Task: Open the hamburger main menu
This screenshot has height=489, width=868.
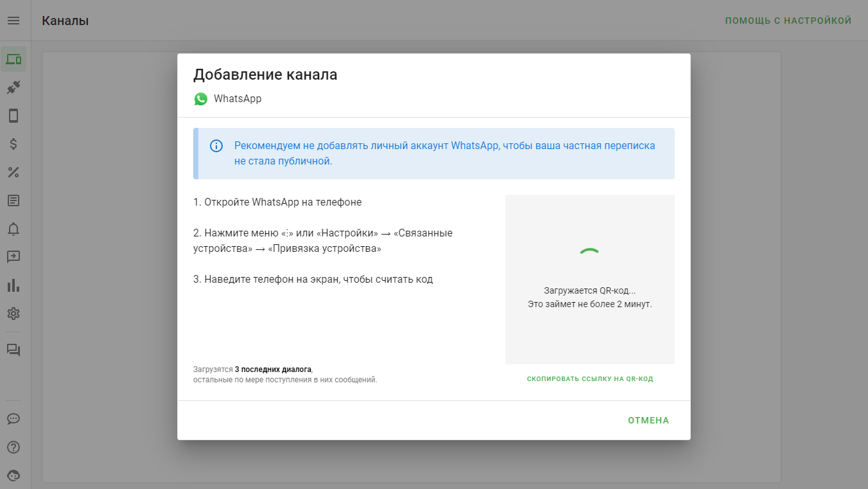Action: tap(13, 21)
